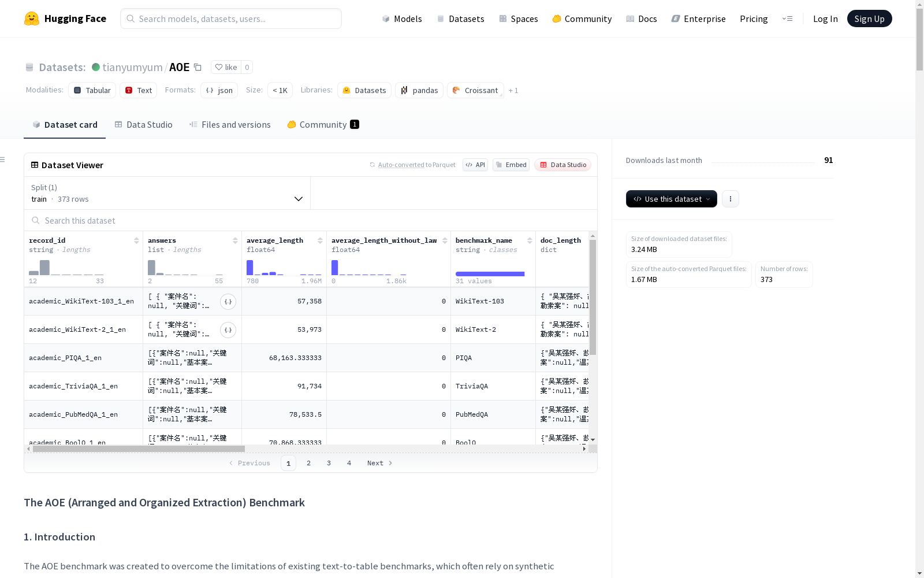Screen dimensions: 924x578
Task: Expand cell JSON in WikiText-2 answers row
Action: [x=228, y=329]
